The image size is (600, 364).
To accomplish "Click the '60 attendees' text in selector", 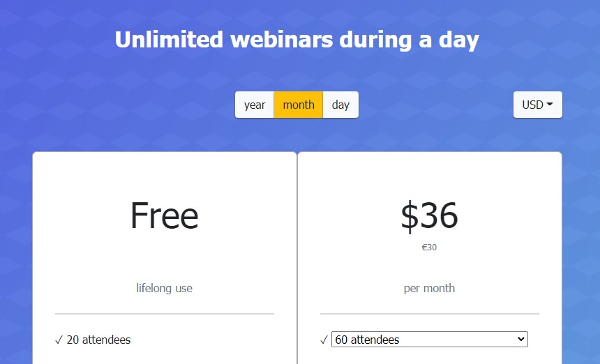I will click(x=368, y=340).
